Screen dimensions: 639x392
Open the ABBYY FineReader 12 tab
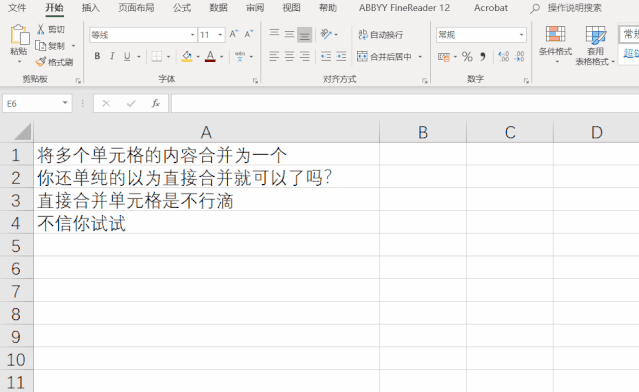tap(404, 8)
